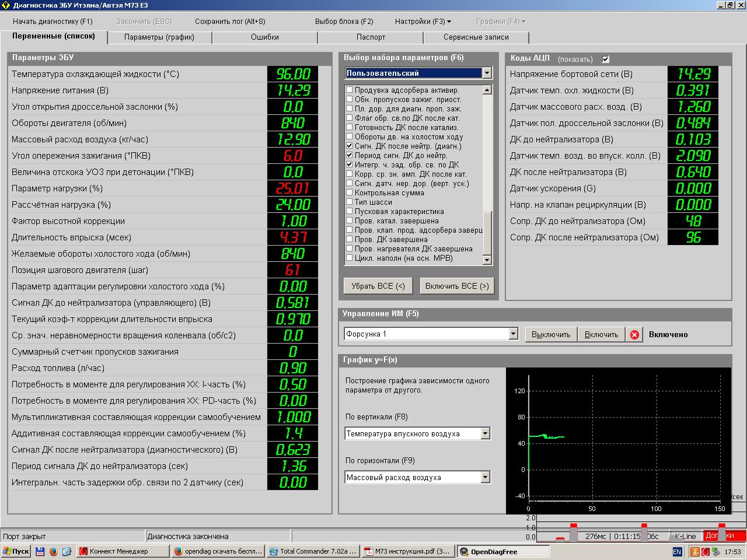Click the floppy disk quick launch icon
747x560 pixels.
(x=40, y=551)
